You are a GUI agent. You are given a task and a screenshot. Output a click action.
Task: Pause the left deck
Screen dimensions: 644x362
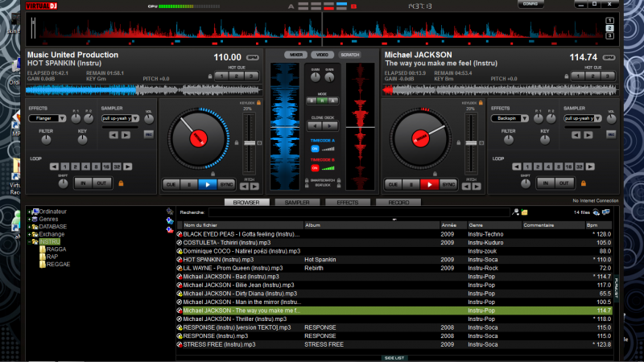point(189,185)
